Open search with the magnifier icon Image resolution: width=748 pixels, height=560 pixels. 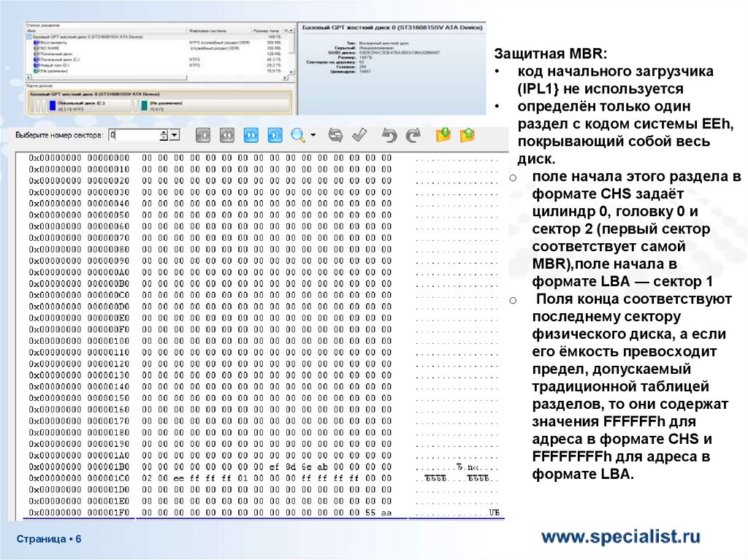click(298, 136)
